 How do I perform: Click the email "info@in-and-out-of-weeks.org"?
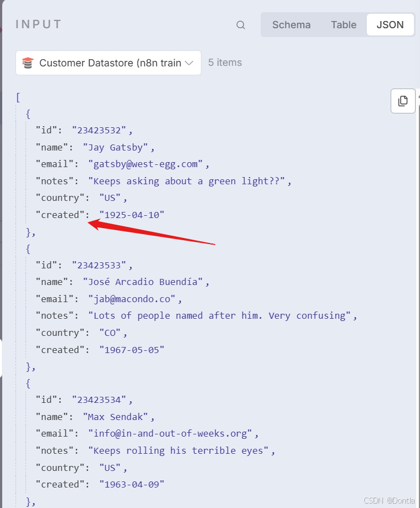point(170,433)
